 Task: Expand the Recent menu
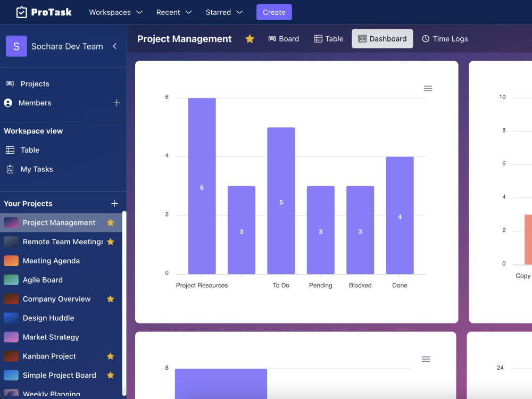(173, 12)
